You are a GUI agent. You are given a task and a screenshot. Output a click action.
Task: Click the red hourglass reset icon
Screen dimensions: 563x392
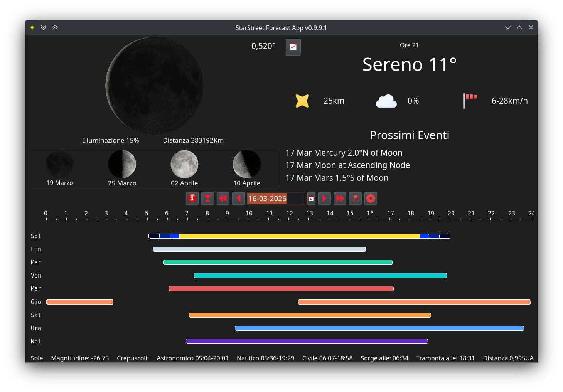[207, 198]
